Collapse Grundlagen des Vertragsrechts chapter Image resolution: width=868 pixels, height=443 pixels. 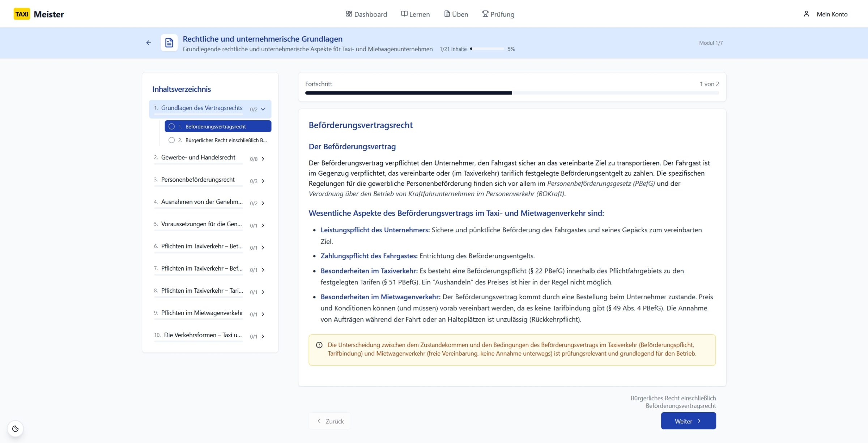click(263, 109)
